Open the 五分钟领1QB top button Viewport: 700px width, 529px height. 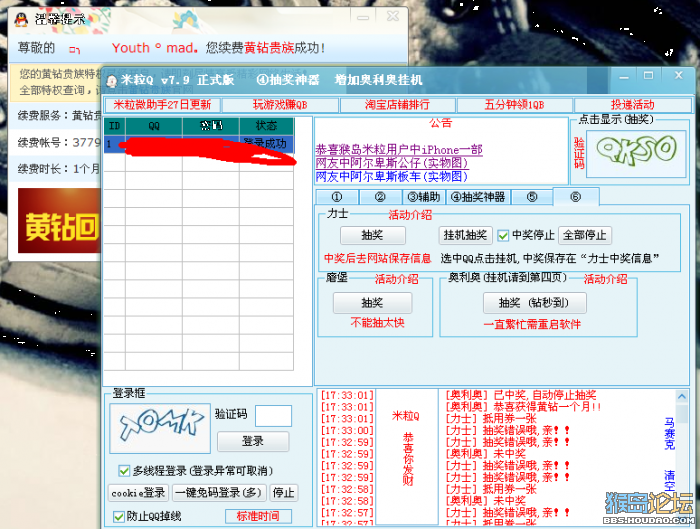(515, 105)
